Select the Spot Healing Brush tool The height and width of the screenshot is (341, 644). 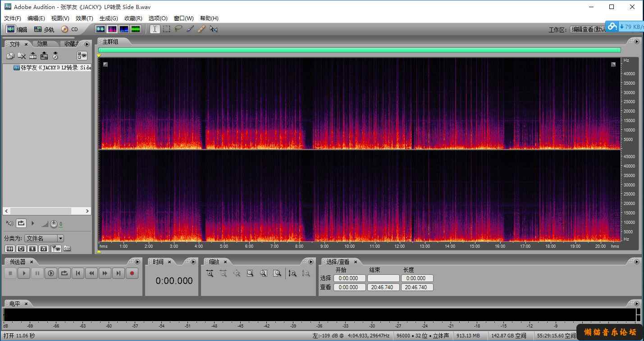point(201,29)
